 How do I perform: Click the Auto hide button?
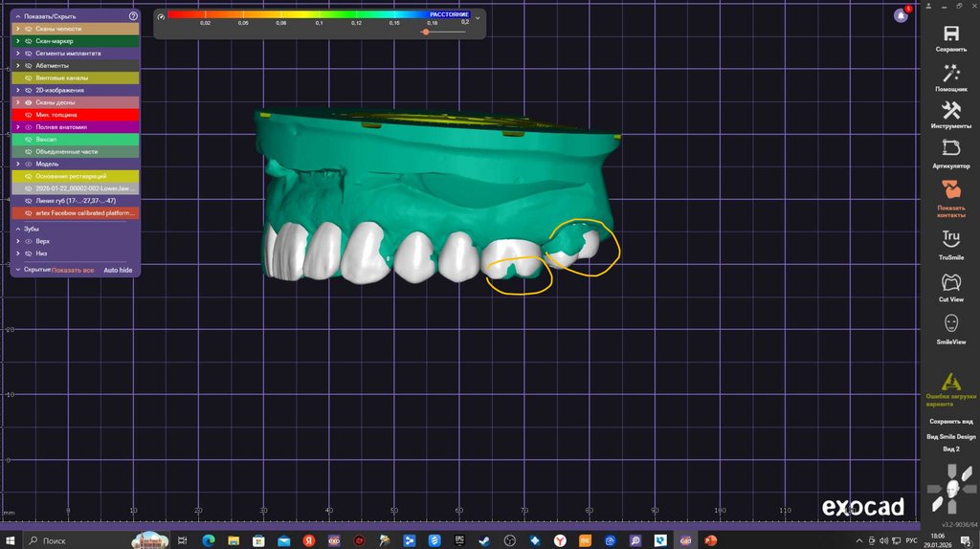point(118,271)
